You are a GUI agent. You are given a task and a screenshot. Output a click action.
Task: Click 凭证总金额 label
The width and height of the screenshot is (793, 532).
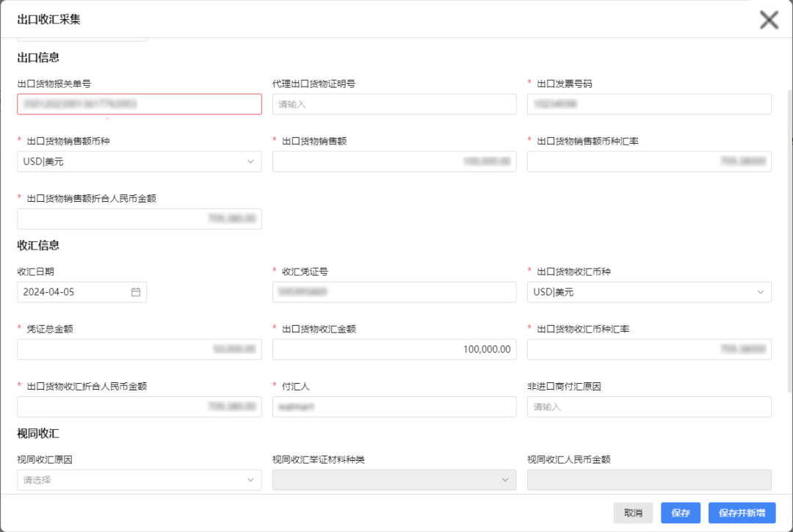[50, 329]
